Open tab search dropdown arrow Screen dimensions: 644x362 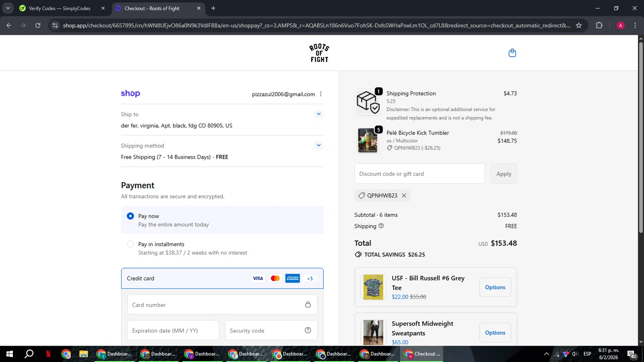click(x=8, y=8)
